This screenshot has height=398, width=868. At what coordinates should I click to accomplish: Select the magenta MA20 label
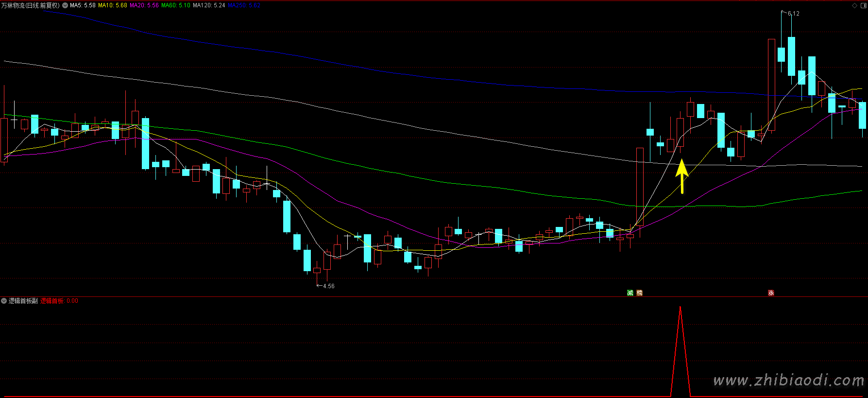coord(144,5)
